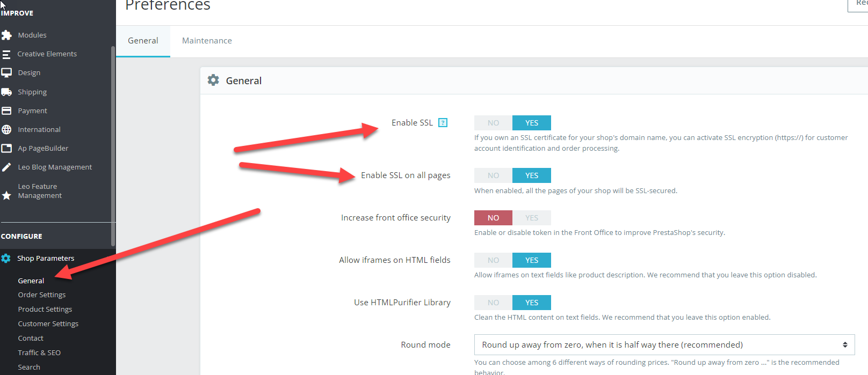Set Enable SSL to YES
The height and width of the screenshot is (375, 868).
click(532, 123)
